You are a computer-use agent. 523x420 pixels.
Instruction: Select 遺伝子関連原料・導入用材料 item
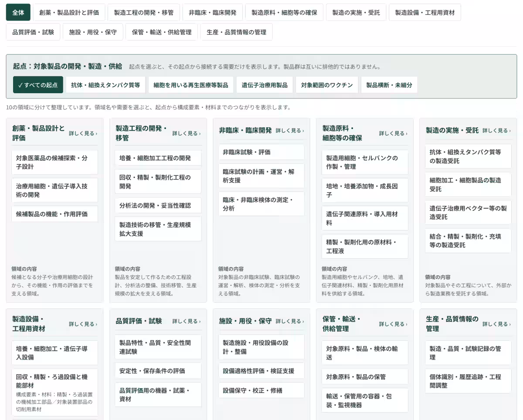[365, 218]
